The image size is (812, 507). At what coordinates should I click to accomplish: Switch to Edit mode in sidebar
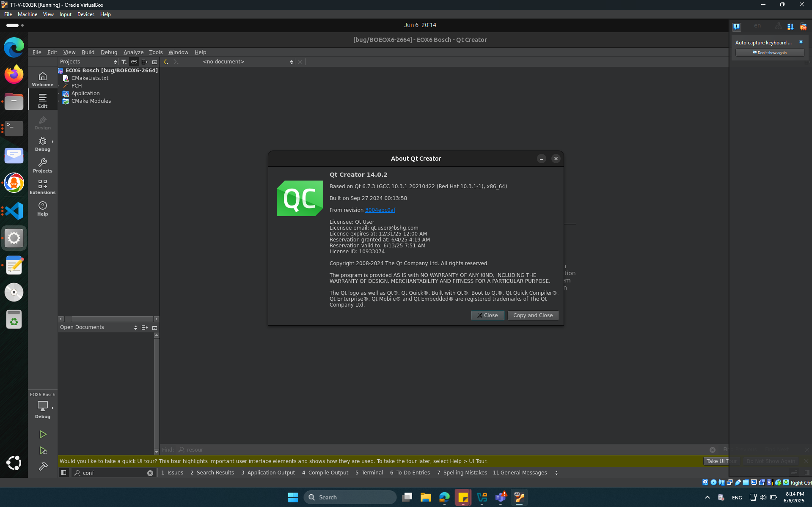(43, 101)
